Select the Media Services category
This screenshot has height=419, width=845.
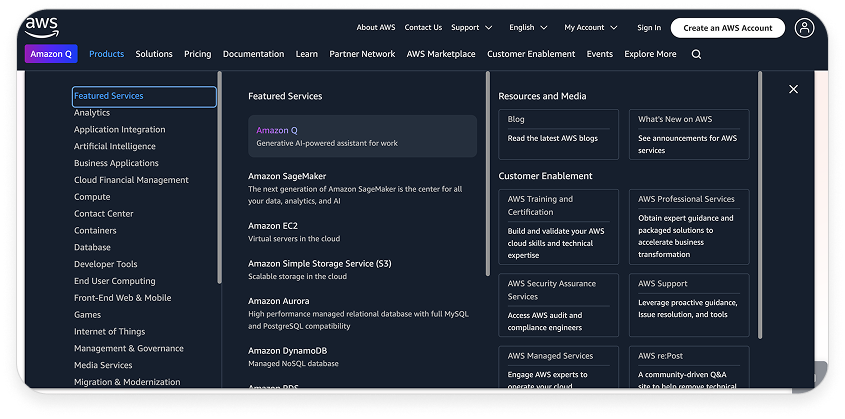pos(103,365)
